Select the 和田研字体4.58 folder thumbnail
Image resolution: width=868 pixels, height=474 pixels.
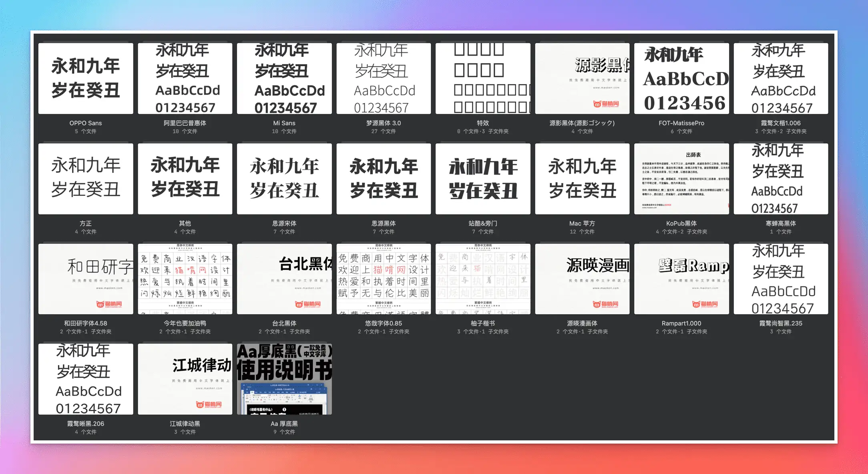click(x=86, y=279)
